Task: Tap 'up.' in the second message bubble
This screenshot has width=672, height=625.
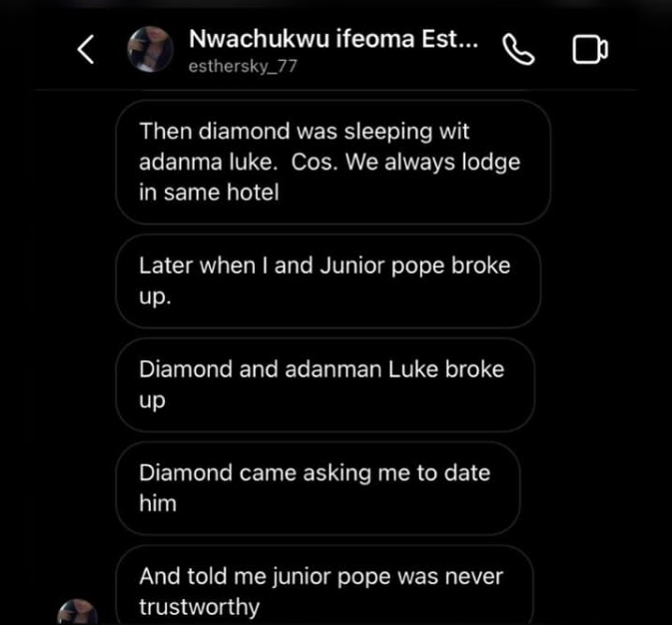Action: [155, 297]
